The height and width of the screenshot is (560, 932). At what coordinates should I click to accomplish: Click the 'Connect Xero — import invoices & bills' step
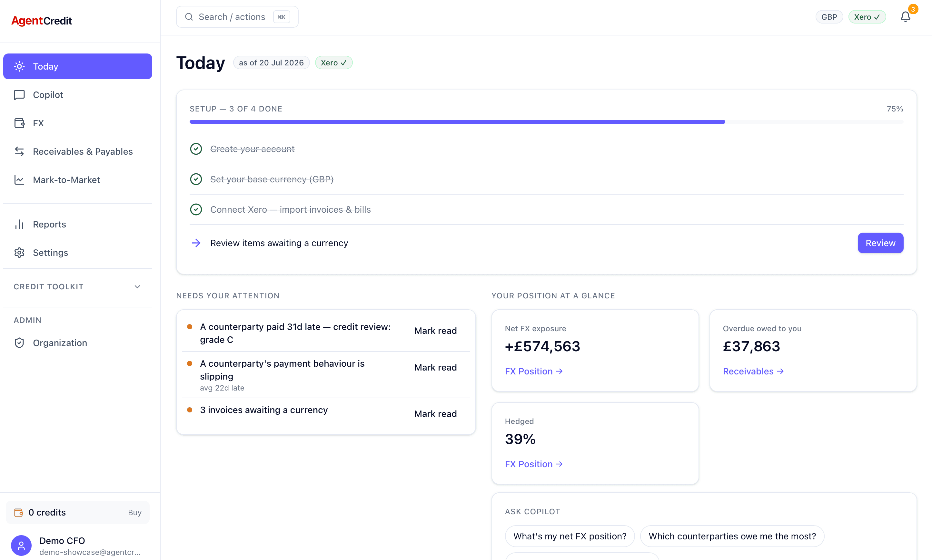[290, 209]
